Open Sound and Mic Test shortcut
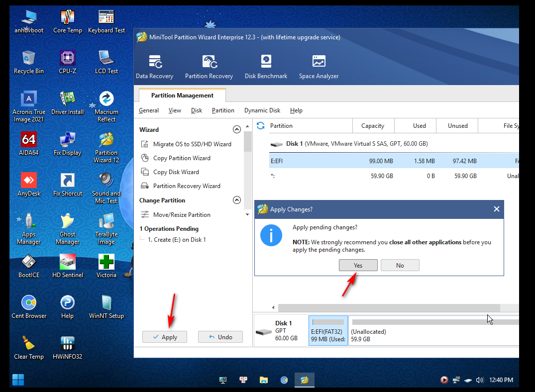The width and height of the screenshot is (535, 392). [x=107, y=189]
